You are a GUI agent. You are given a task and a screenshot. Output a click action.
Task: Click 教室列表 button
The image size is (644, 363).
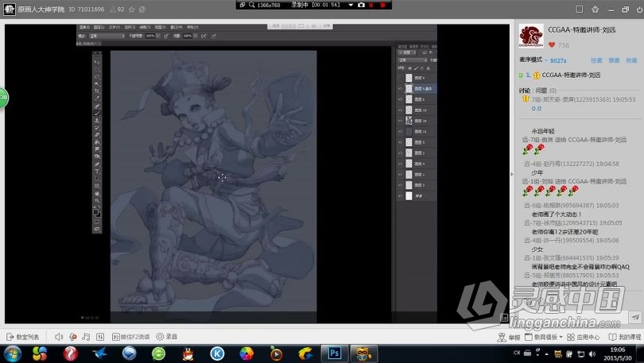23,337
